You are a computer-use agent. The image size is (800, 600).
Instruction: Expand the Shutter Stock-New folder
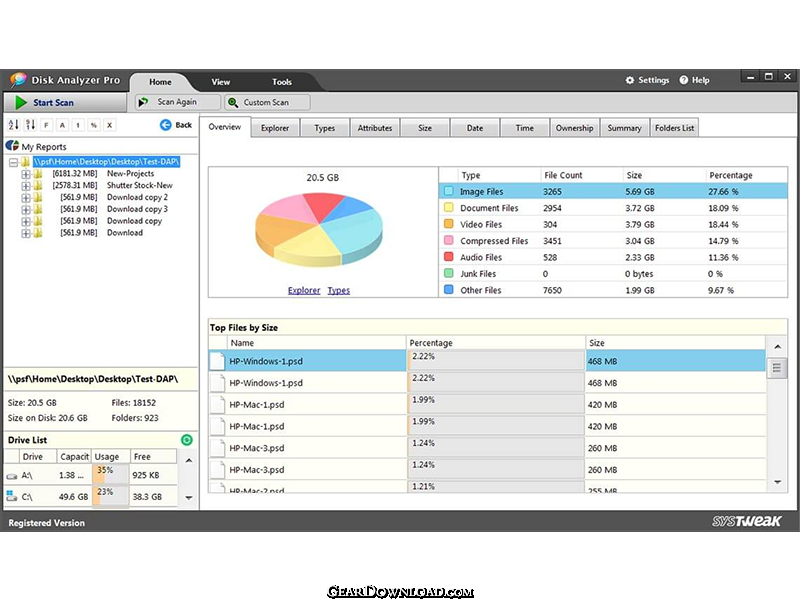coord(26,186)
